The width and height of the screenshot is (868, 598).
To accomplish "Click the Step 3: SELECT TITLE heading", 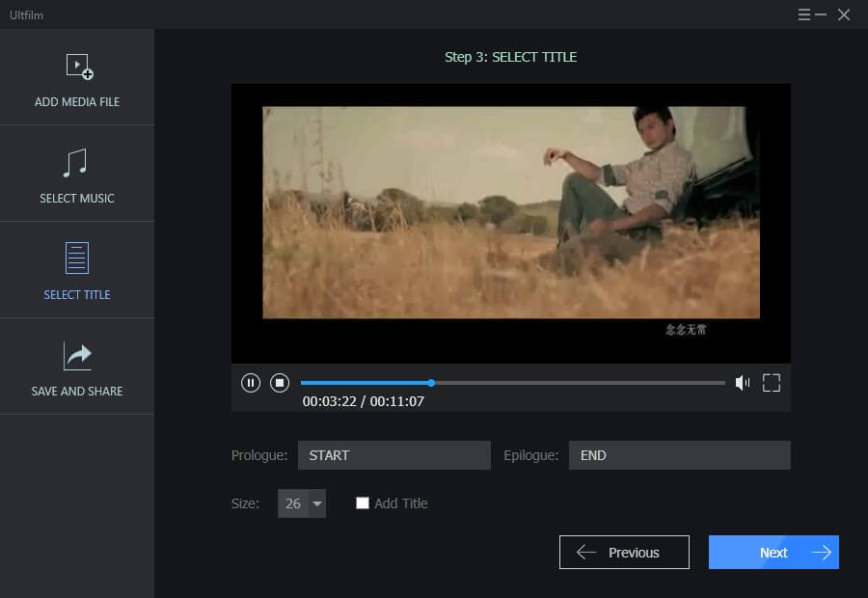I will 510,57.
